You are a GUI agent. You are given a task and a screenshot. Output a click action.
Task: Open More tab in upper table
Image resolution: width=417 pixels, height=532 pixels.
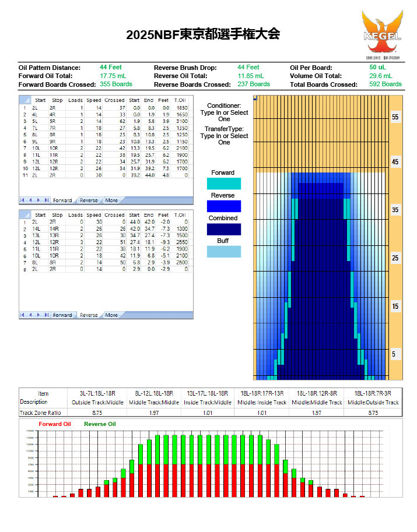111,200
